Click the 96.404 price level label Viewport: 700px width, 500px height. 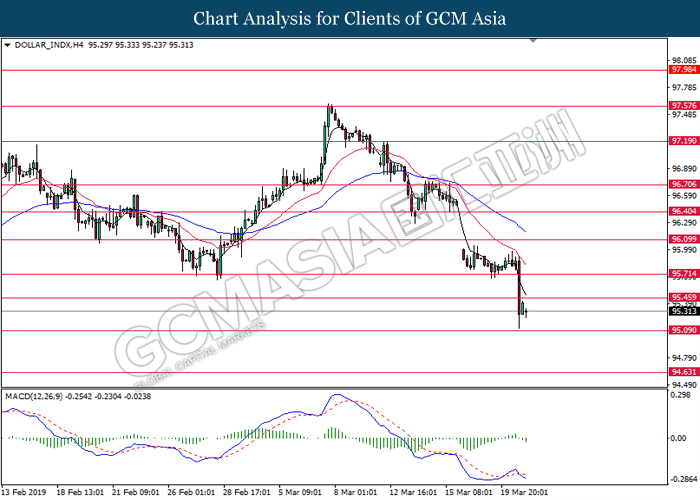pyautogui.click(x=683, y=212)
